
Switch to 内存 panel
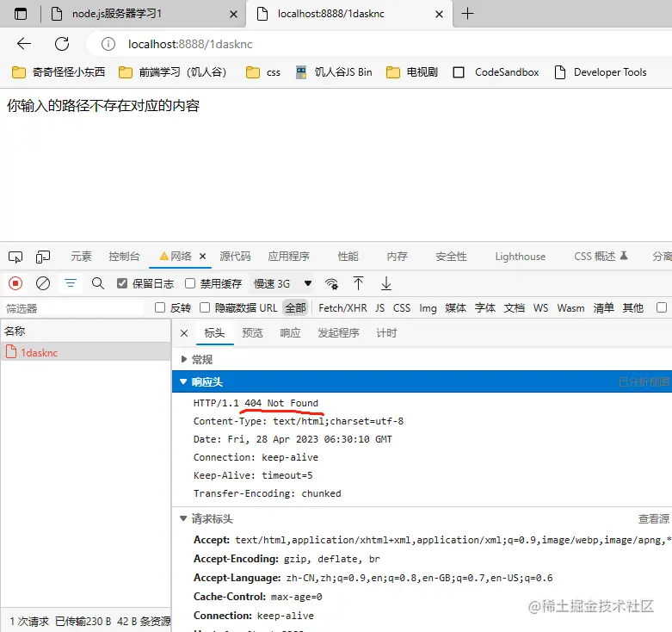[x=397, y=257]
